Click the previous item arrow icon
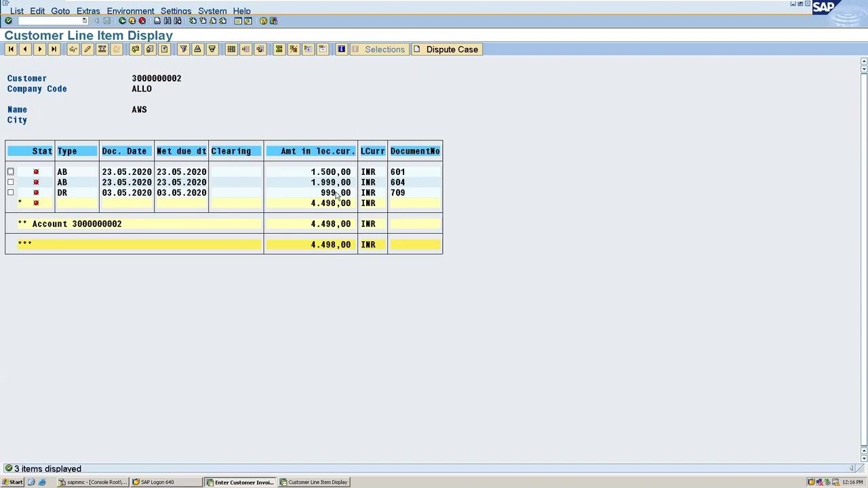The width and height of the screenshot is (868, 488). click(x=25, y=49)
